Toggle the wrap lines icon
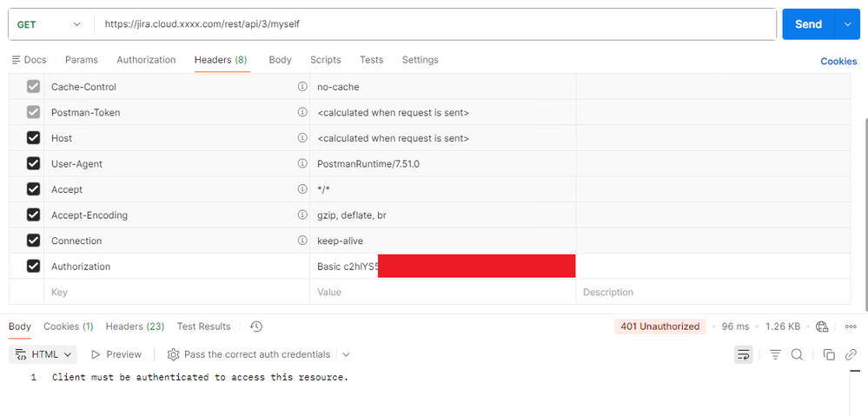 pyautogui.click(x=744, y=354)
